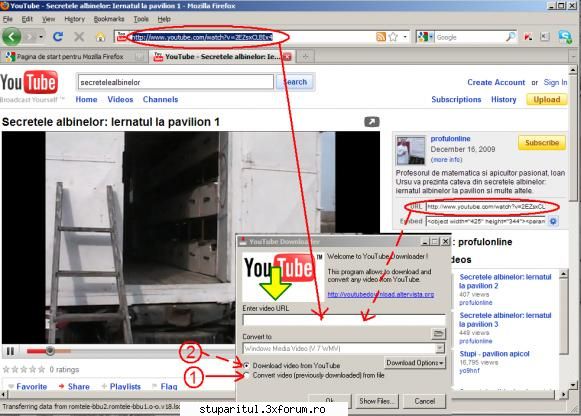This screenshot has width=581, height=416.
Task: Open the Edit menu
Action: pyautogui.click(x=27, y=19)
